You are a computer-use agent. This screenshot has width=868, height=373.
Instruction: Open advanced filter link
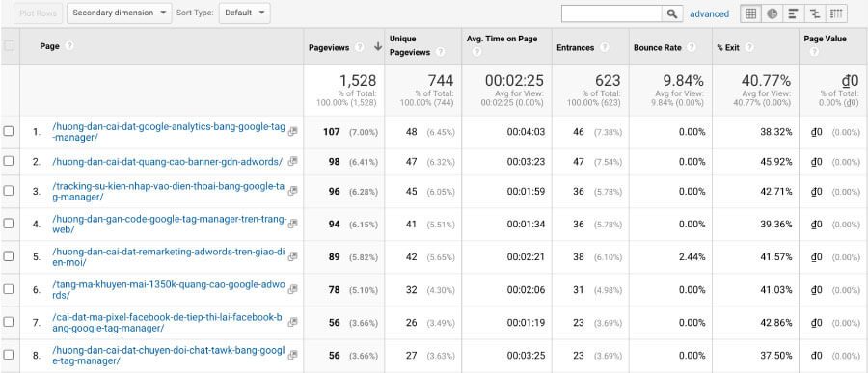709,13
